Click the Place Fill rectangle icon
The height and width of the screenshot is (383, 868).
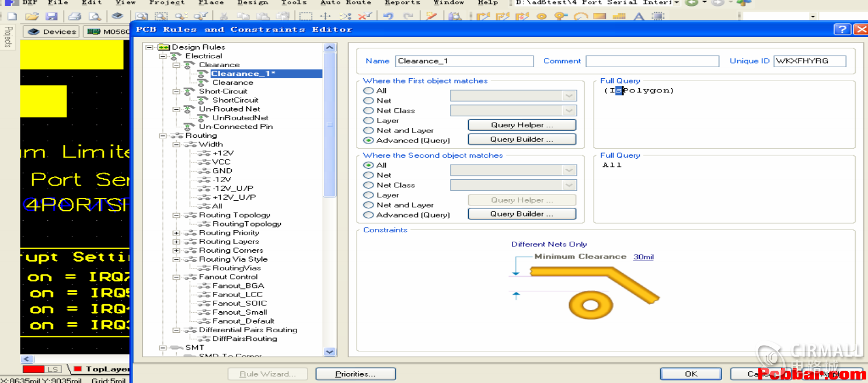coord(599,16)
